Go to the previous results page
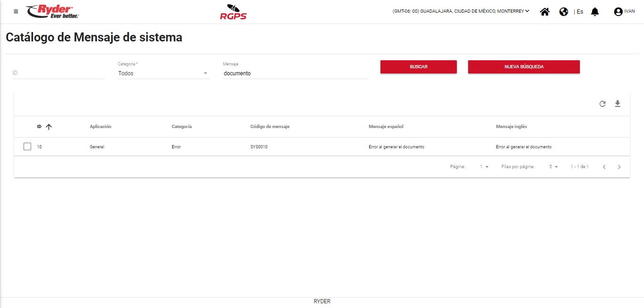The image size is (644, 308). (604, 167)
